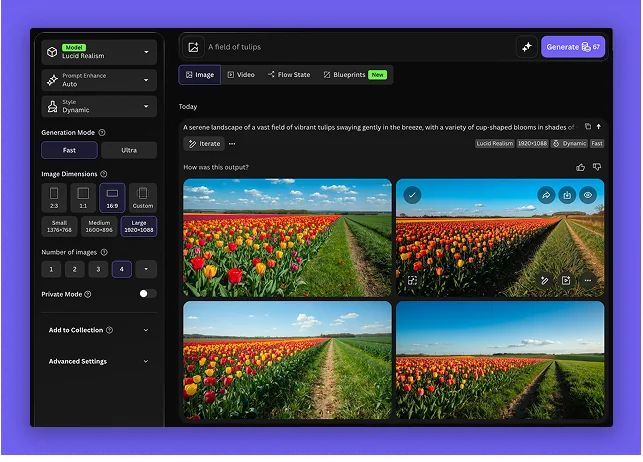Expand the Advanced Settings section

click(x=99, y=361)
